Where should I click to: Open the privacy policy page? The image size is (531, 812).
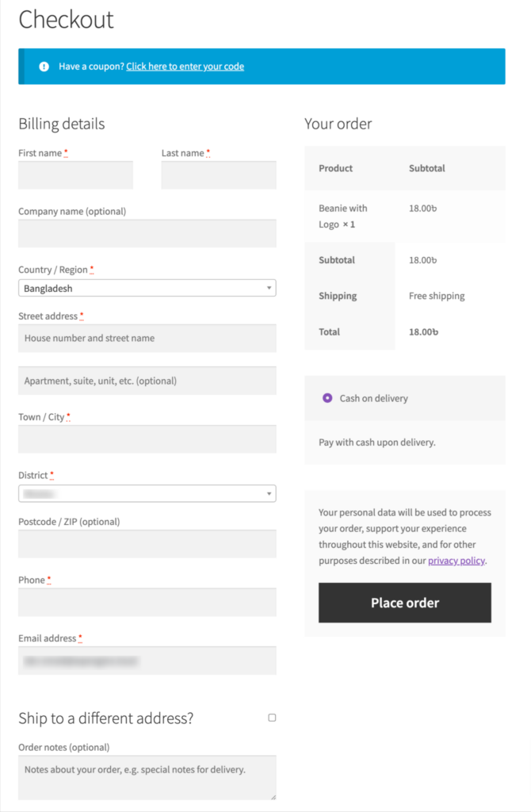456,560
